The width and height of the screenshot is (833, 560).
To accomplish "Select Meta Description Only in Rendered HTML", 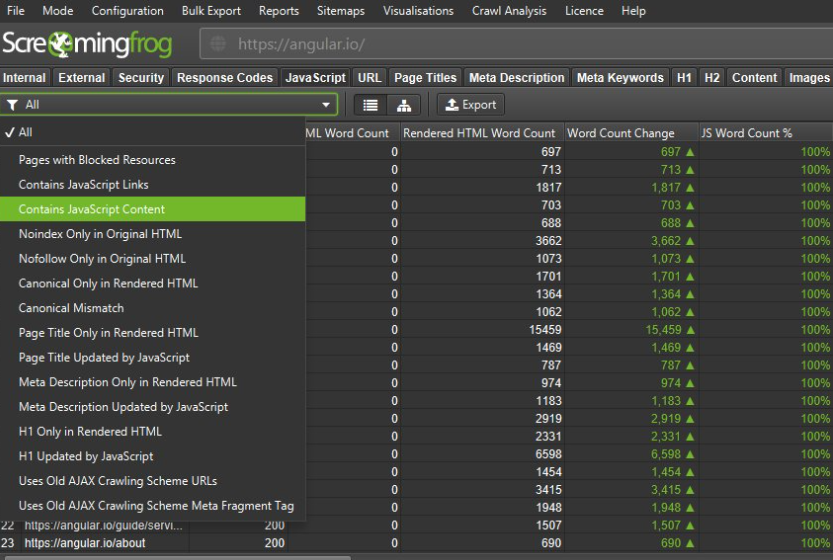I will coord(153,382).
